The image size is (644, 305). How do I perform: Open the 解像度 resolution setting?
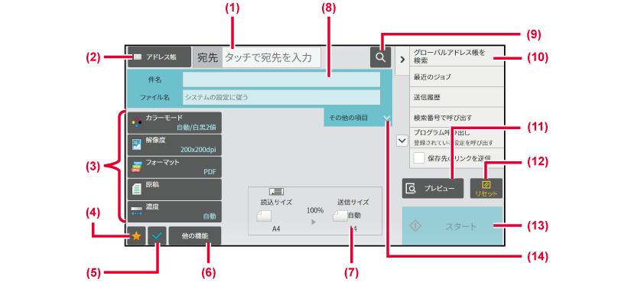pyautogui.click(x=174, y=145)
